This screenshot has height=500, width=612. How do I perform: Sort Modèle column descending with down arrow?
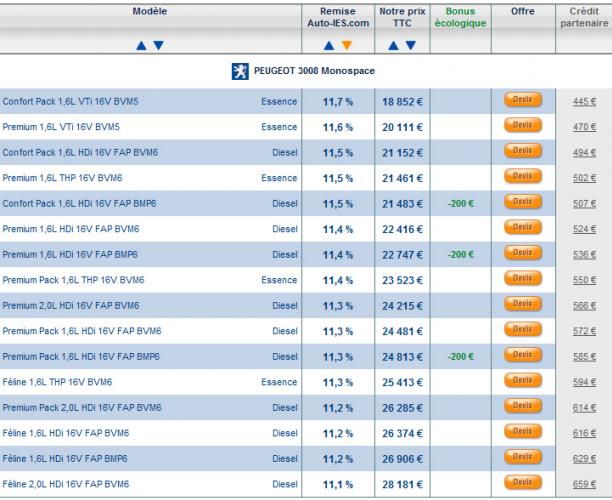(158, 46)
